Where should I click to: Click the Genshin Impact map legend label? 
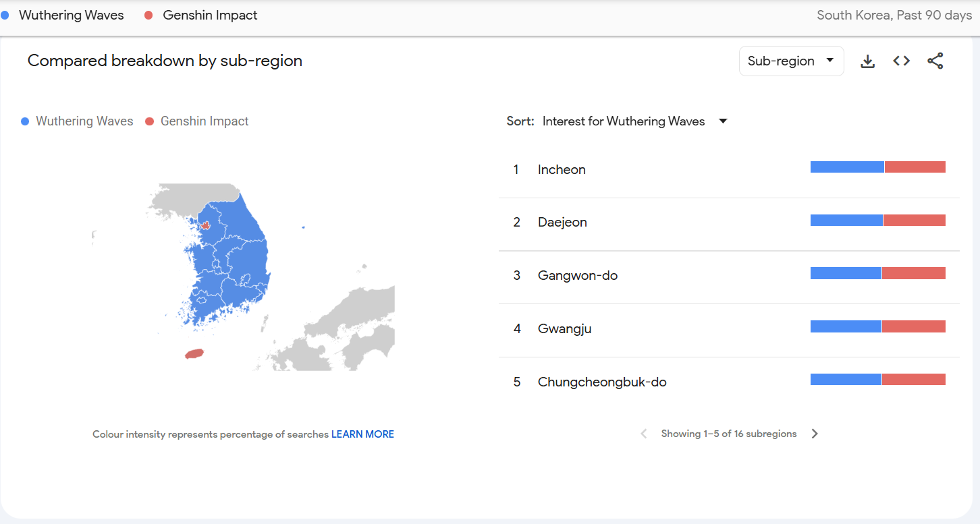(205, 121)
